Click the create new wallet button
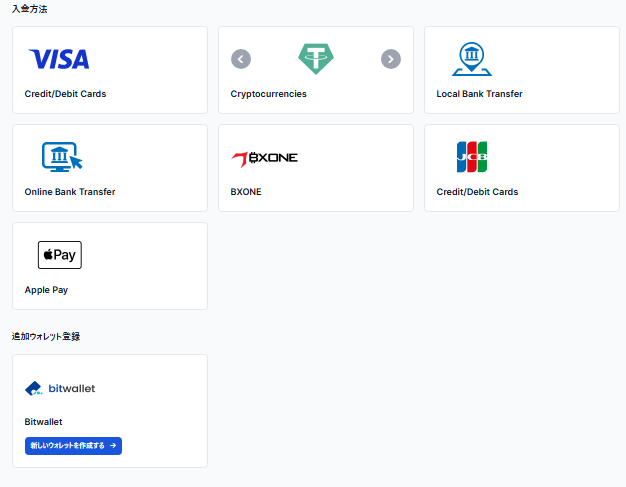 pos(73,446)
